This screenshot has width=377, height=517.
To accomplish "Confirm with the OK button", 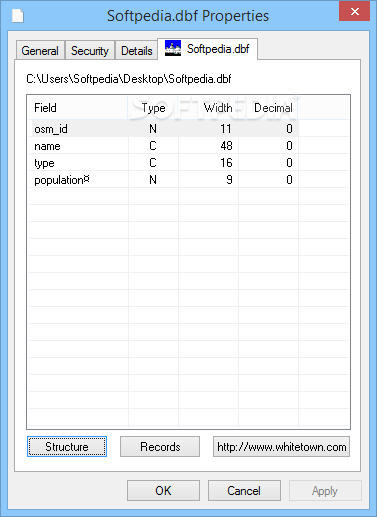I will click(x=163, y=491).
